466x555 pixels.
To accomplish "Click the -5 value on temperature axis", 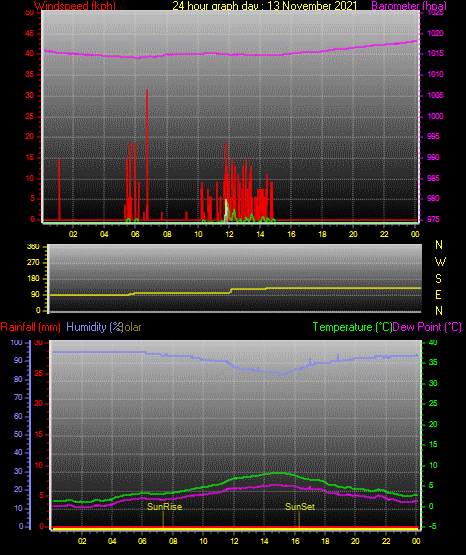I will pyautogui.click(x=433, y=526).
